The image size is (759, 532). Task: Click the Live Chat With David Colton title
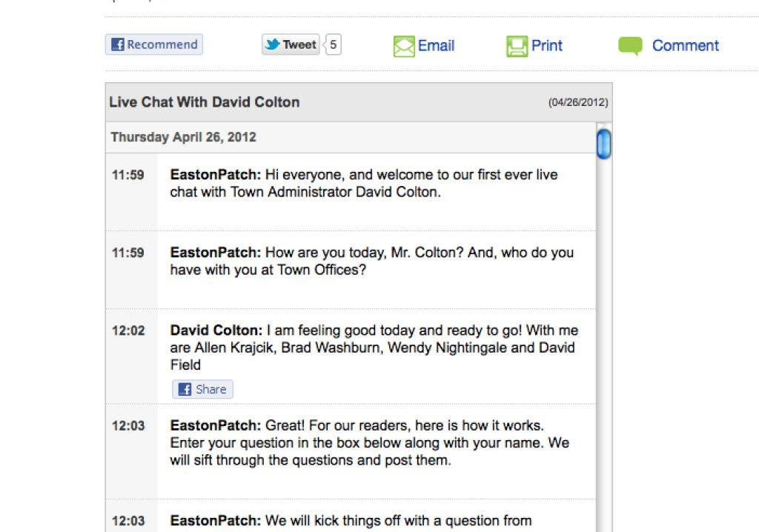(x=205, y=102)
